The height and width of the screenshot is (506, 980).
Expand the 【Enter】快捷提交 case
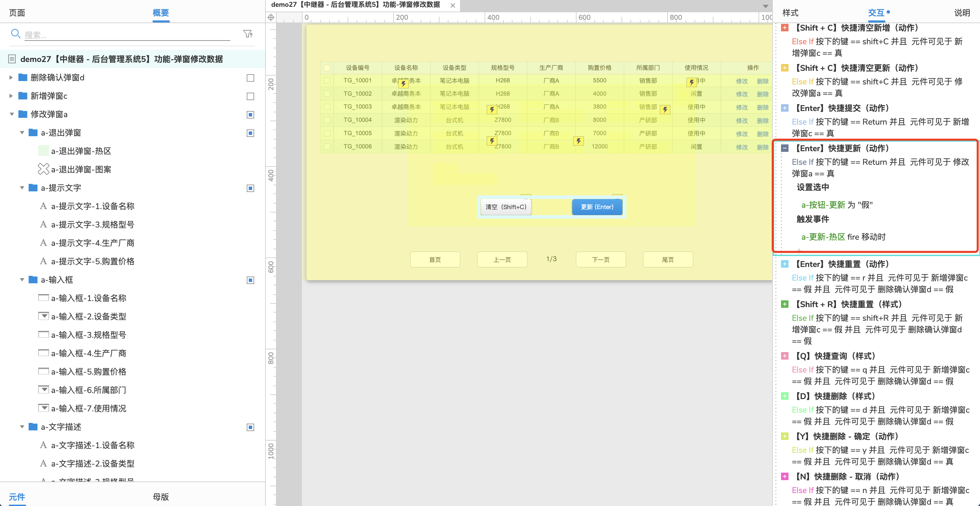coord(784,108)
